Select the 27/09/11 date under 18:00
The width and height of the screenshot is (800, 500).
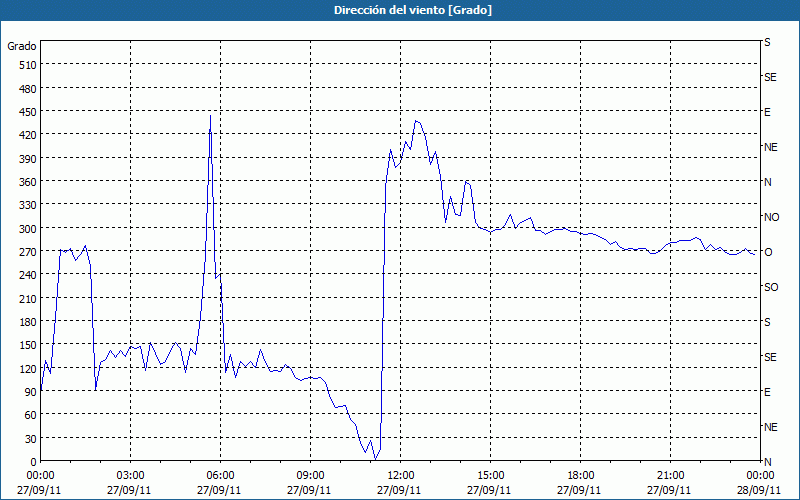pos(581,490)
